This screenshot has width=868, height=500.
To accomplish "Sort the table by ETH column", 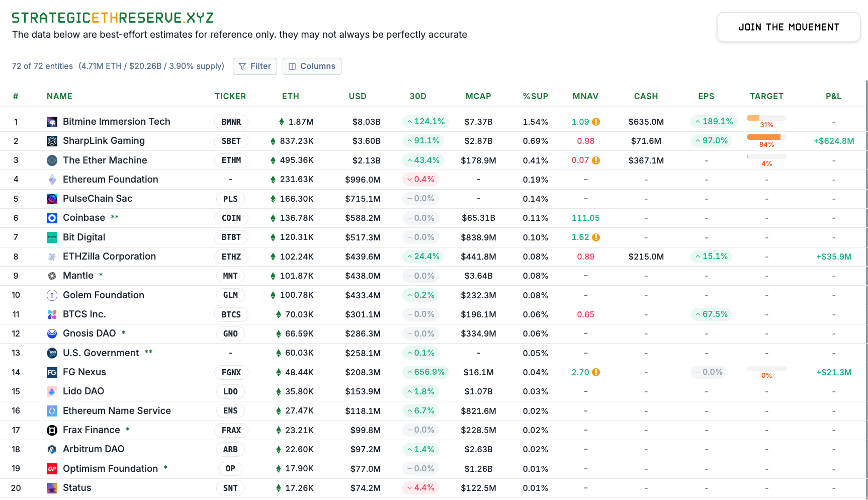I will click(291, 96).
